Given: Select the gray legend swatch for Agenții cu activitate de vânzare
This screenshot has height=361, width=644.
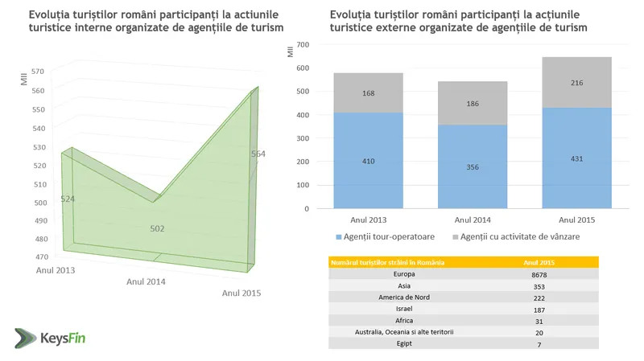Looking at the screenshot, I should (x=455, y=237).
